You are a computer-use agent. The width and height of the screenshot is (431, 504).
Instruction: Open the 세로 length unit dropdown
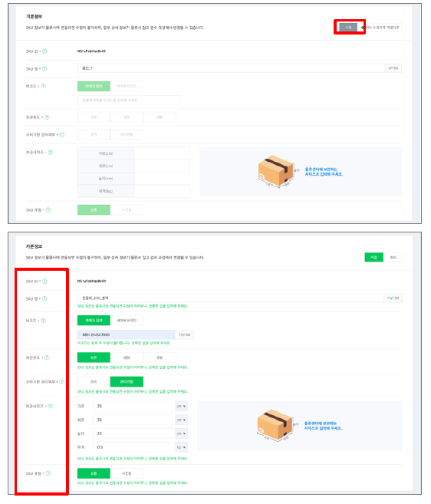(182, 420)
